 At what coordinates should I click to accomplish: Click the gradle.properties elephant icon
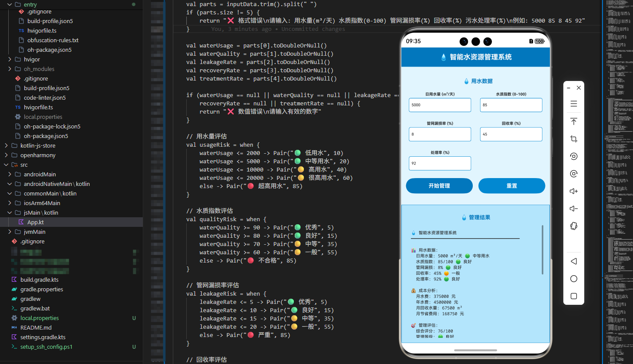[x=14, y=289]
